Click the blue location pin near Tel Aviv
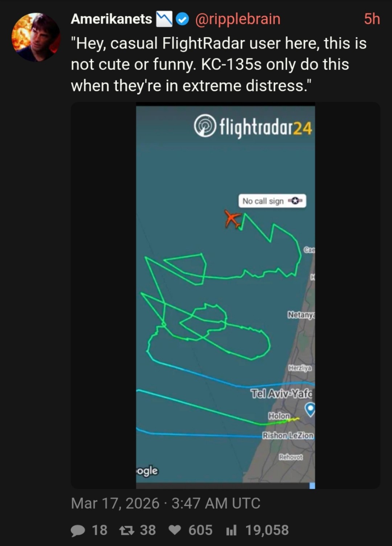The height and width of the screenshot is (546, 392). [310, 409]
